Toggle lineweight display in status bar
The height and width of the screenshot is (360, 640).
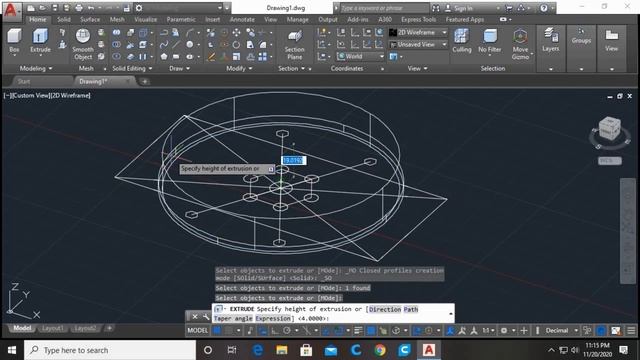[358, 330]
